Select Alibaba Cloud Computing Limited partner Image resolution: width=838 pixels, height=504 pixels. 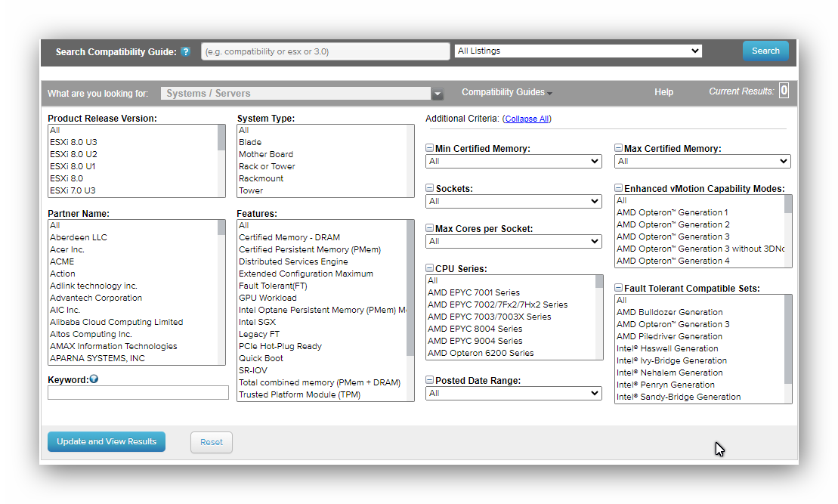[116, 323]
